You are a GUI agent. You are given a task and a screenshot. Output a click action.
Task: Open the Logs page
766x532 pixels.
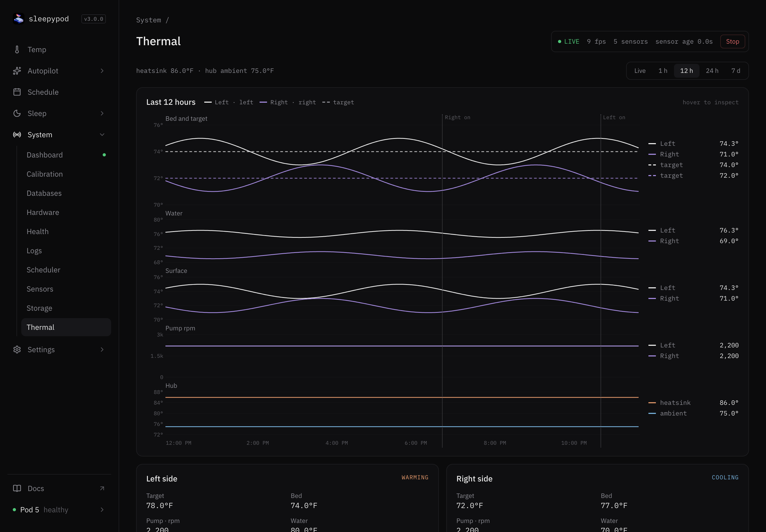pos(66,251)
